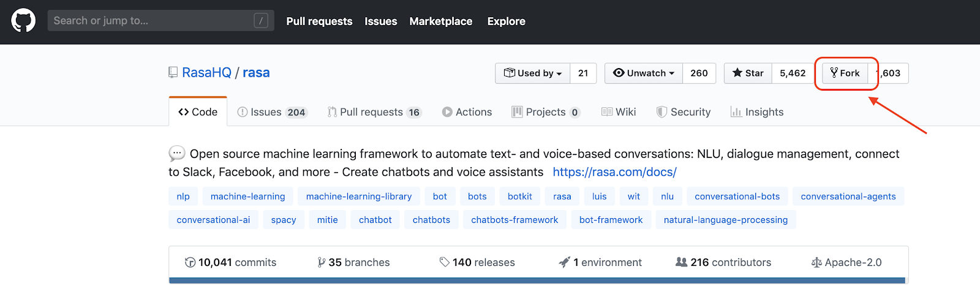Open the RasaHQ organization link
Screen dimensions: 980x291
[206, 73]
